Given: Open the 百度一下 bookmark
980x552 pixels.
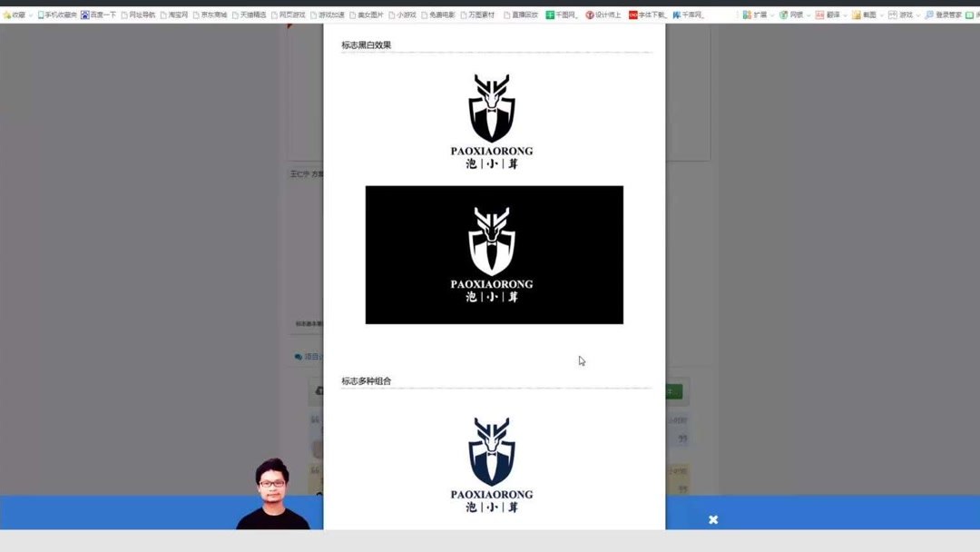Looking at the screenshot, I should tap(102, 15).
